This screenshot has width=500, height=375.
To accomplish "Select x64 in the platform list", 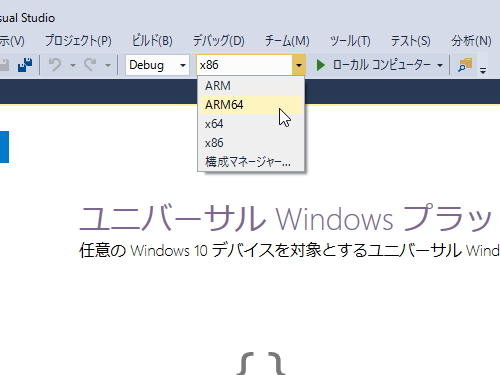I will [x=251, y=124].
